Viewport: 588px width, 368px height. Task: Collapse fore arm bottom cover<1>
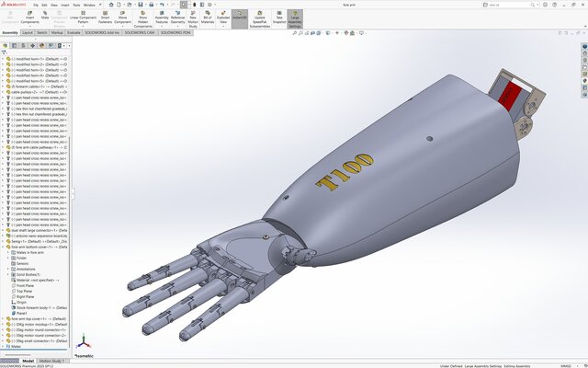pos(3,247)
